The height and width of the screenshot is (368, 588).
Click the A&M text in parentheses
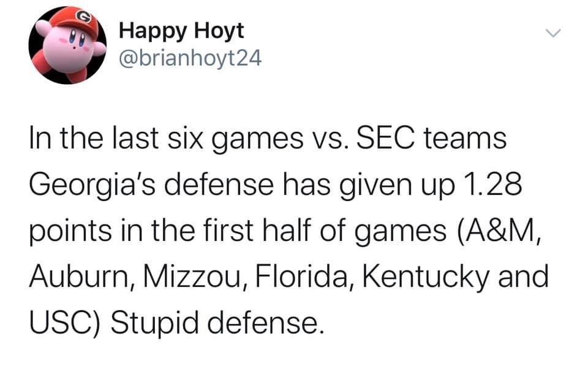coord(499,231)
